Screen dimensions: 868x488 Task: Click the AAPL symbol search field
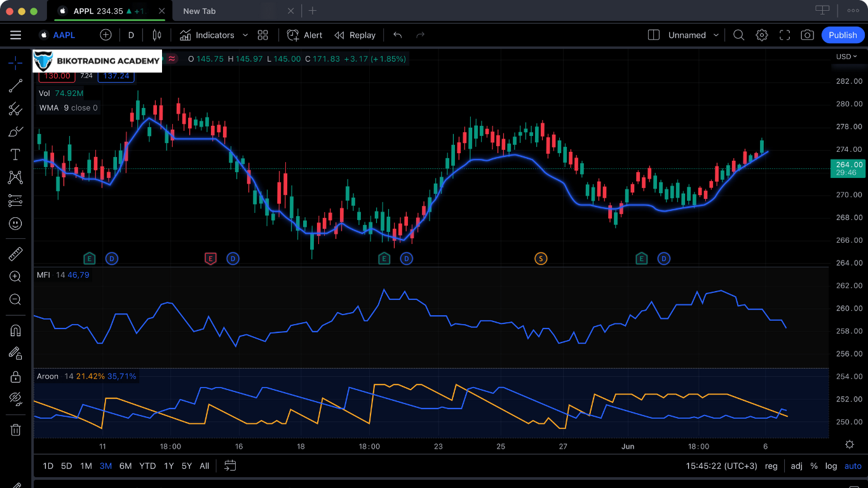point(57,35)
